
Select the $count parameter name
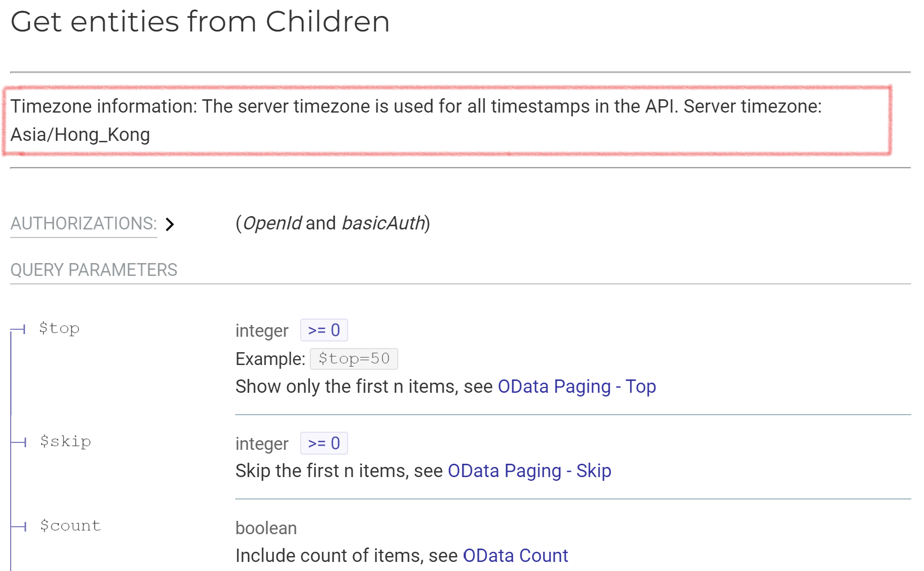pos(70,526)
